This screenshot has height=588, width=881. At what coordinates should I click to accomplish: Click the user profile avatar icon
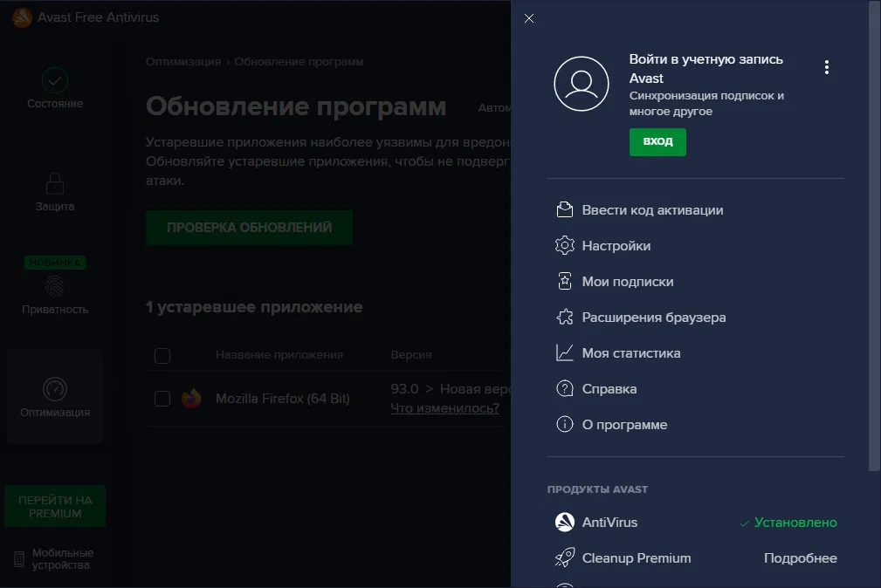[581, 84]
